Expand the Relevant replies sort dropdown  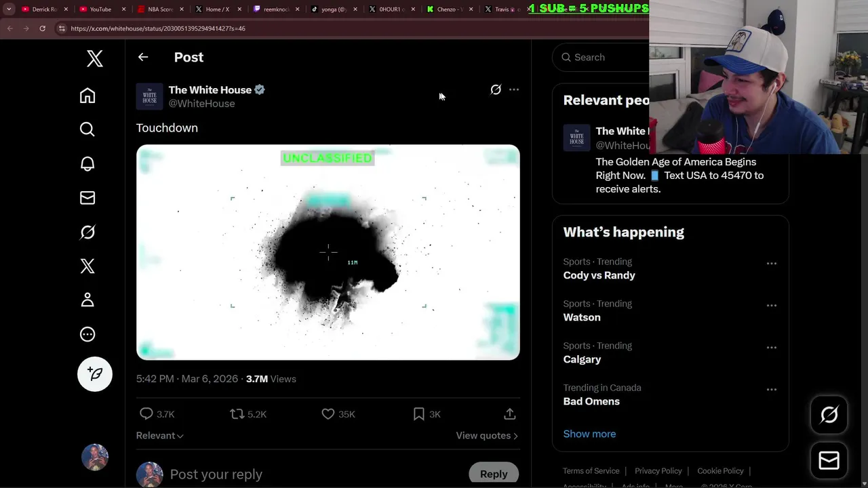tap(160, 436)
